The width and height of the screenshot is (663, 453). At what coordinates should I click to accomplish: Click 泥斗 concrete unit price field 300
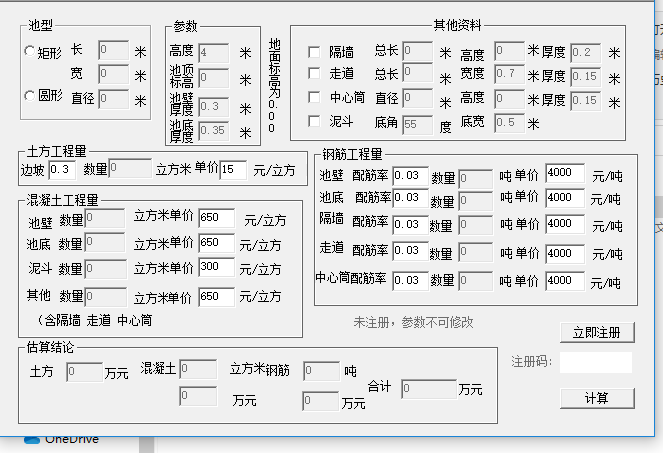216,267
